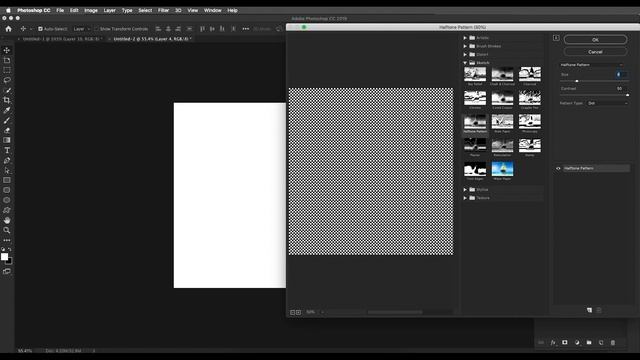
Task: Select the Horizontal Type tool
Action: point(7,150)
